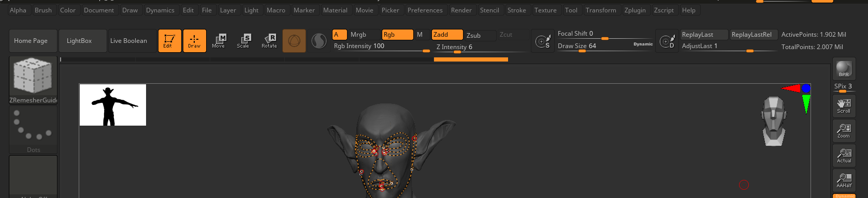The image size is (868, 198).
Task: Open the Texture menu
Action: 545,10
